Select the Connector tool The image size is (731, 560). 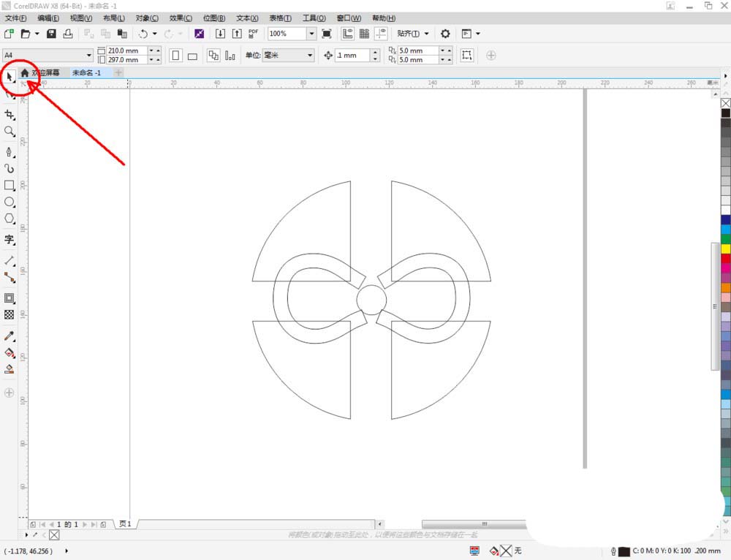pos(10,277)
